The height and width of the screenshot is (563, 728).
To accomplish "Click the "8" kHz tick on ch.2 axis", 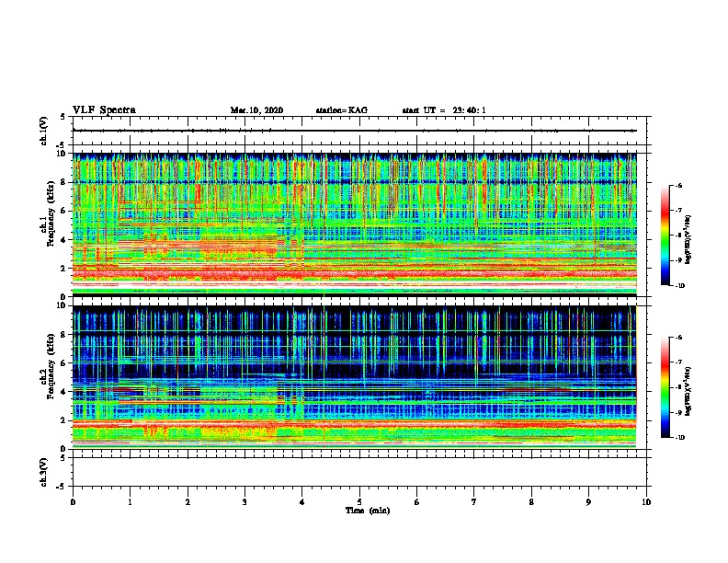I will (64, 335).
